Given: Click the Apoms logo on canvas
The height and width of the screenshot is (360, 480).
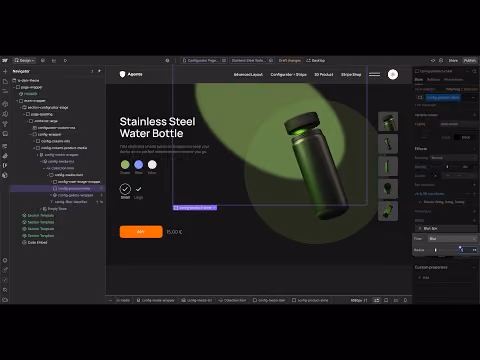Looking at the screenshot, I should pyautogui.click(x=131, y=74).
